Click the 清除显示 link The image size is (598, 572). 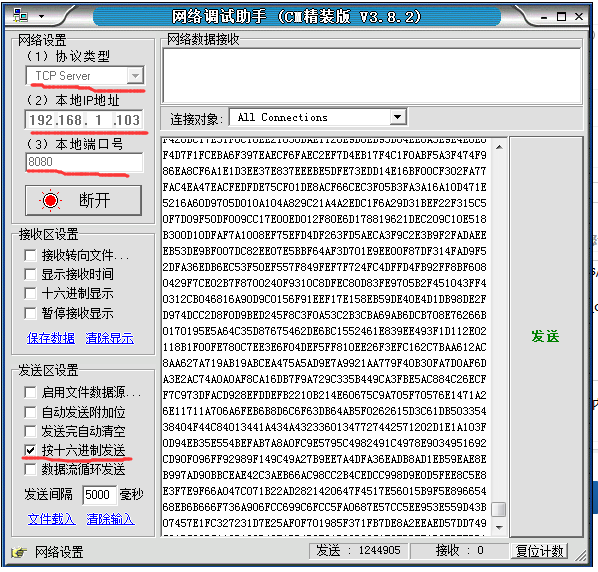[x=109, y=338]
